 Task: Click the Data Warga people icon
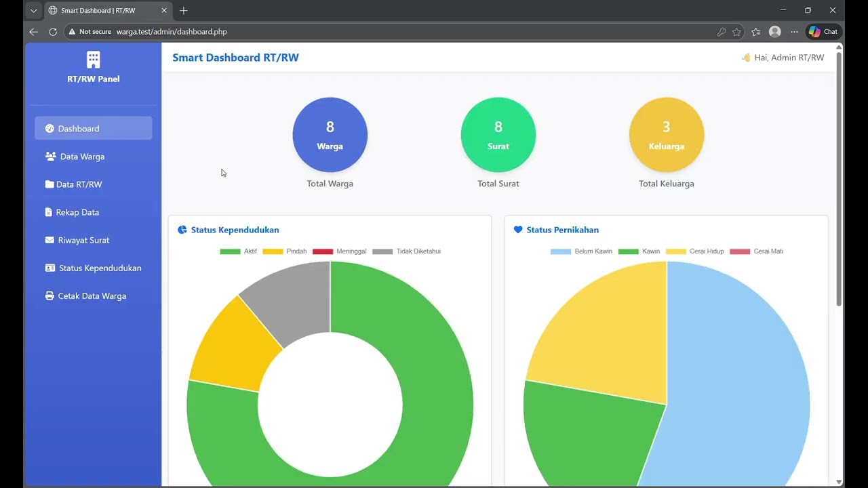coord(50,157)
